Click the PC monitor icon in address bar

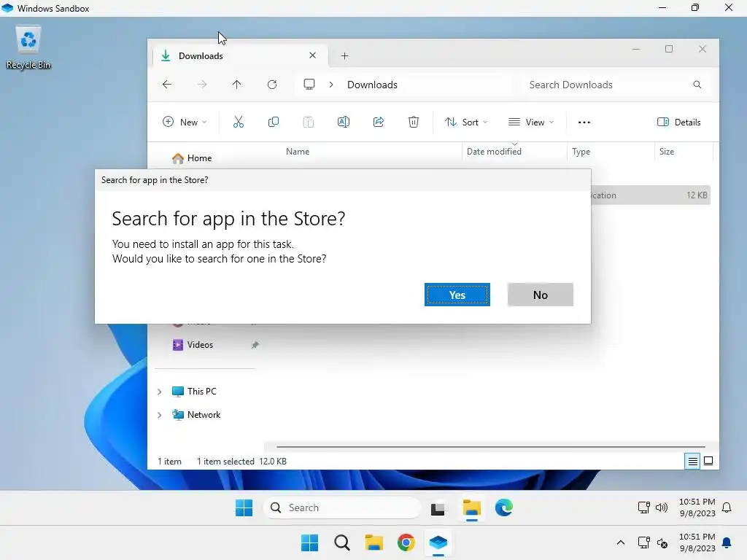[x=309, y=85]
